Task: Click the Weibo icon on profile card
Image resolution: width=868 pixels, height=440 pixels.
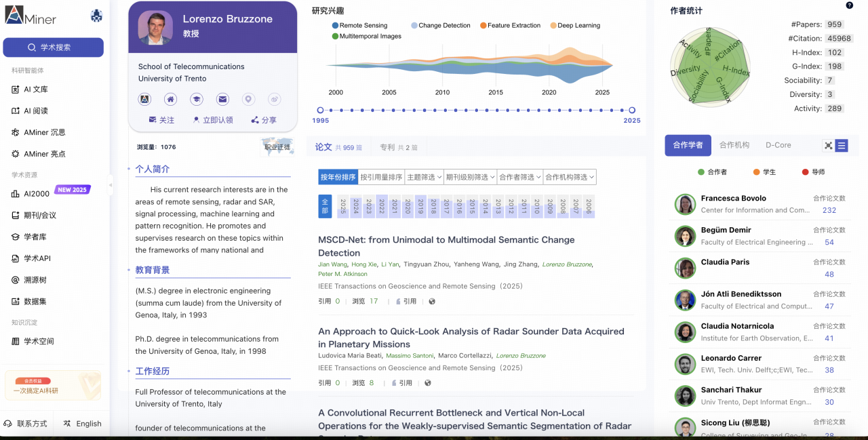Action: click(274, 100)
